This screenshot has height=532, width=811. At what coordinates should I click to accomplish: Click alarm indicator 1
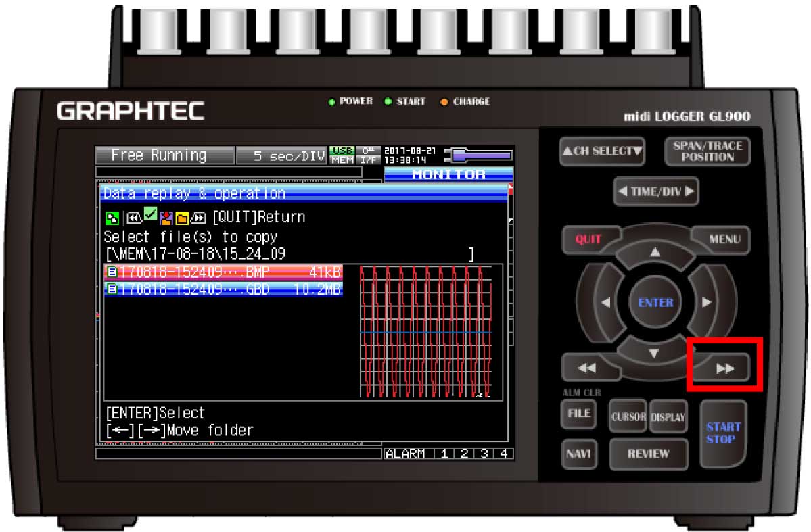tap(444, 454)
